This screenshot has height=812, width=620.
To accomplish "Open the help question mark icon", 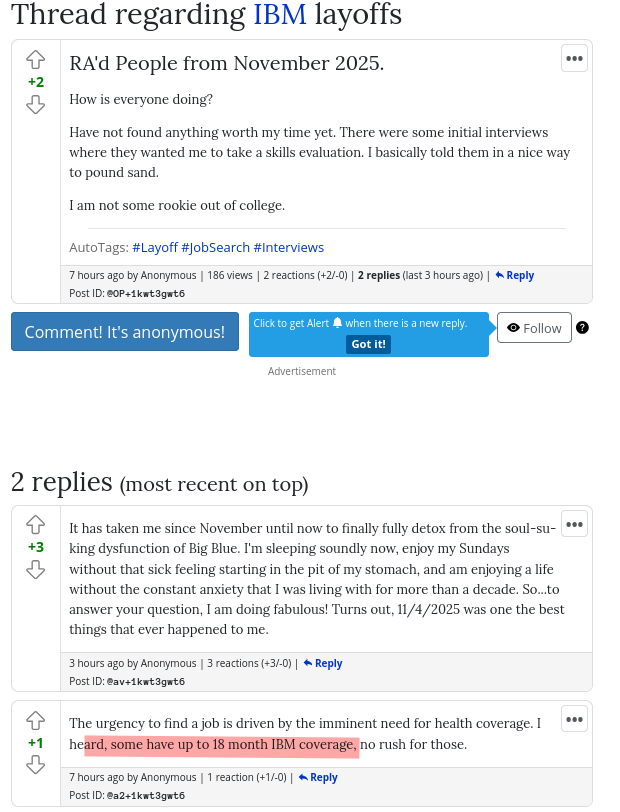I will tap(582, 328).
